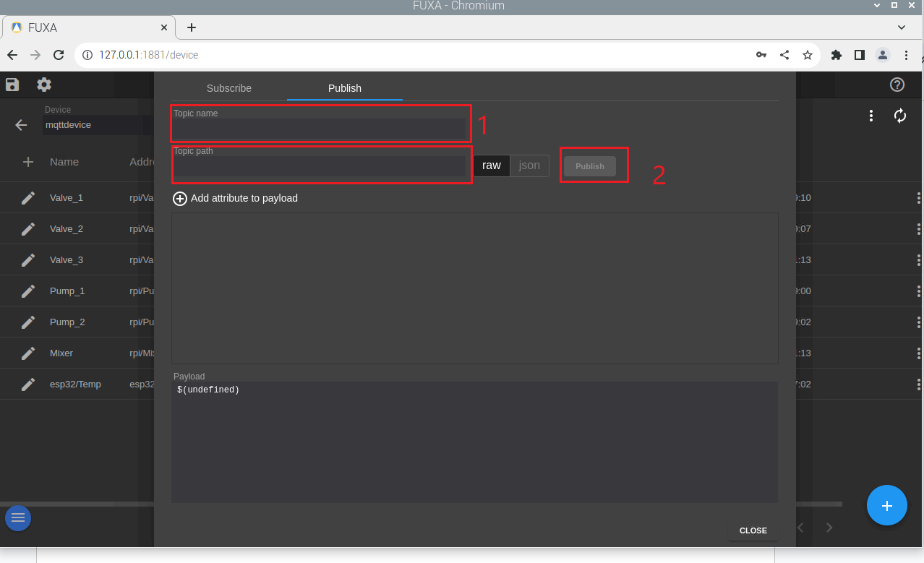Viewport: 924px width, 563px height.
Task: Open Chromium's tab search chevron
Action: point(902,27)
